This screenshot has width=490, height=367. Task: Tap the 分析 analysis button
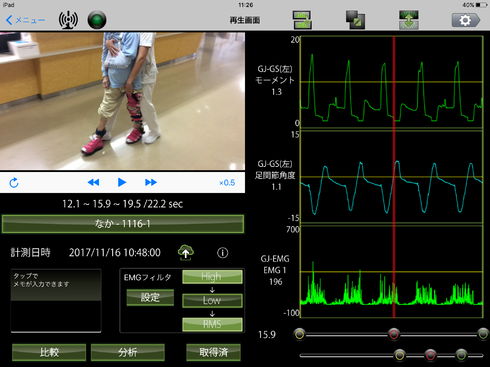tap(128, 352)
